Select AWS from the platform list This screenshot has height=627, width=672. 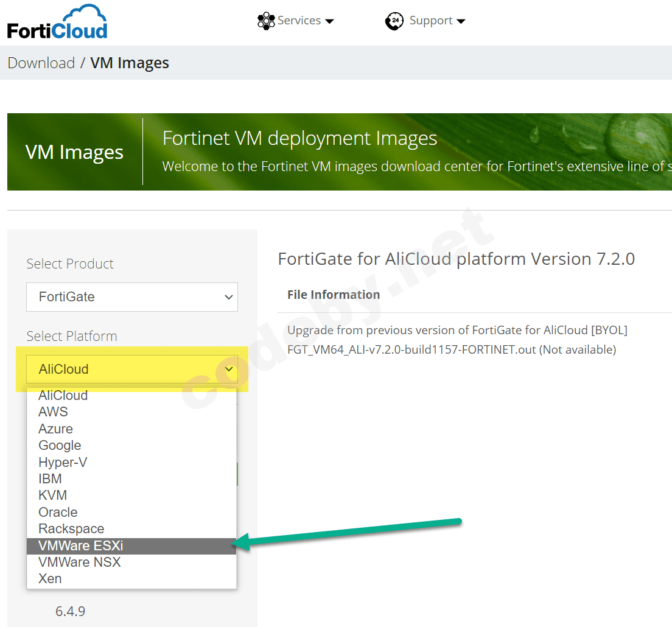pyautogui.click(x=54, y=412)
